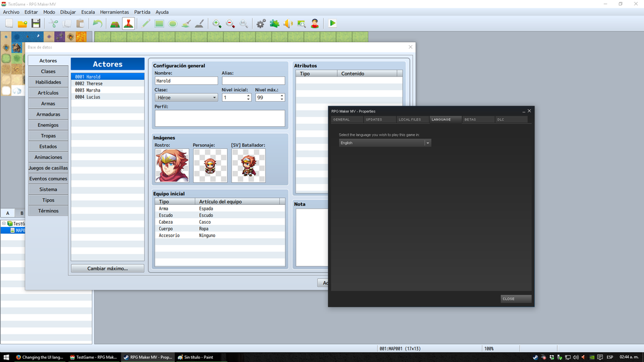644x362 pixels.
Task: Click the Undo arrow icon
Action: pyautogui.click(x=97, y=23)
